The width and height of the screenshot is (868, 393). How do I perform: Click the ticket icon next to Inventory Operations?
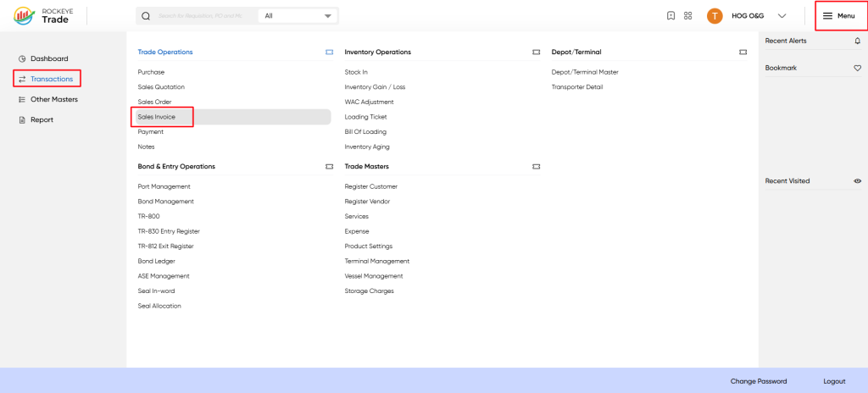tap(536, 52)
